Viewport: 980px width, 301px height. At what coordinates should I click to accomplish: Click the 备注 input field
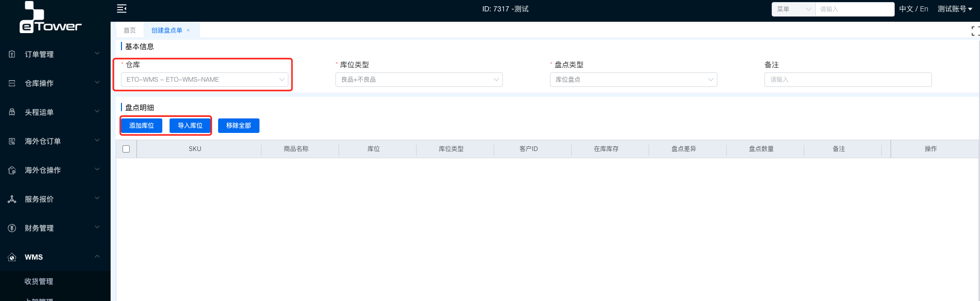click(x=848, y=80)
